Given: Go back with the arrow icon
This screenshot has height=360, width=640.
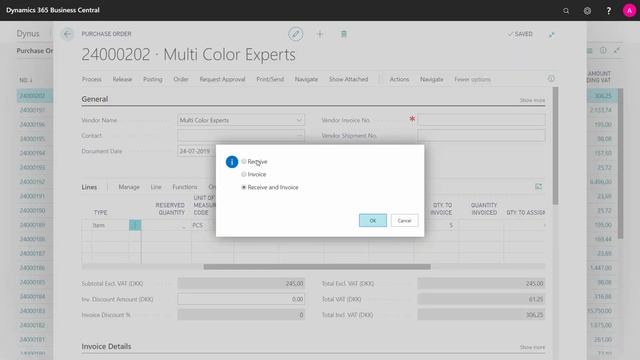Looking at the screenshot, I should (67, 34).
